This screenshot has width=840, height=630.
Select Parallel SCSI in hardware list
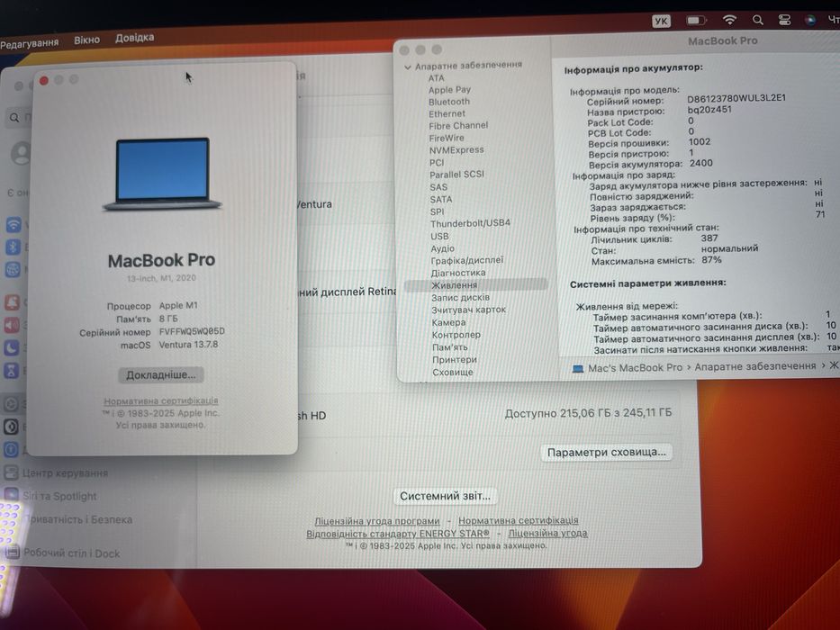point(456,175)
